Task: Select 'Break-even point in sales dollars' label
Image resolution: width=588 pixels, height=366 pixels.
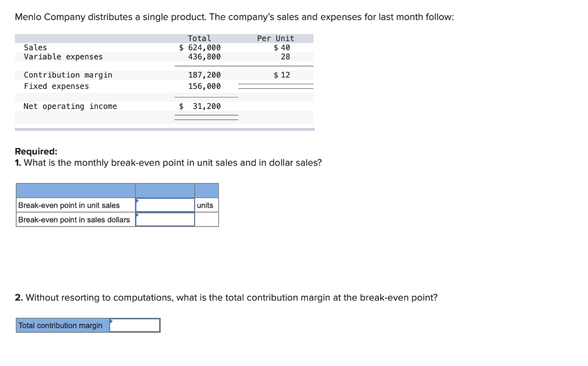Action: click(74, 220)
